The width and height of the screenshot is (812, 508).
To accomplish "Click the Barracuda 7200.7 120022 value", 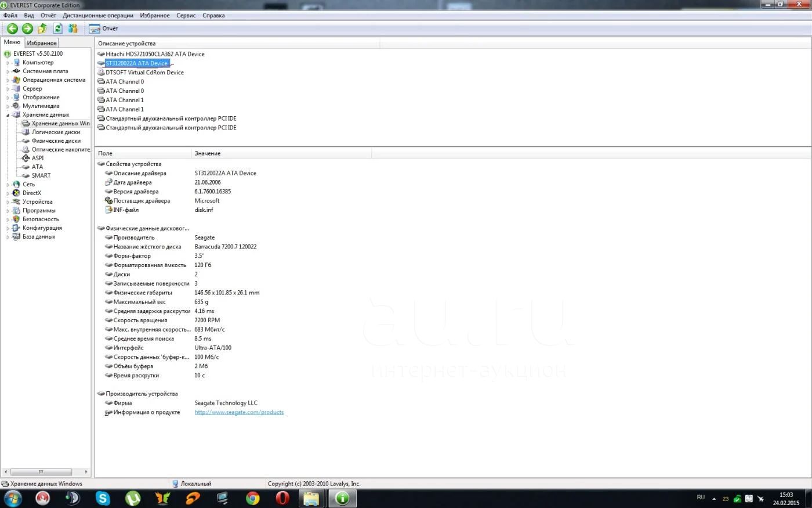I will [x=226, y=247].
